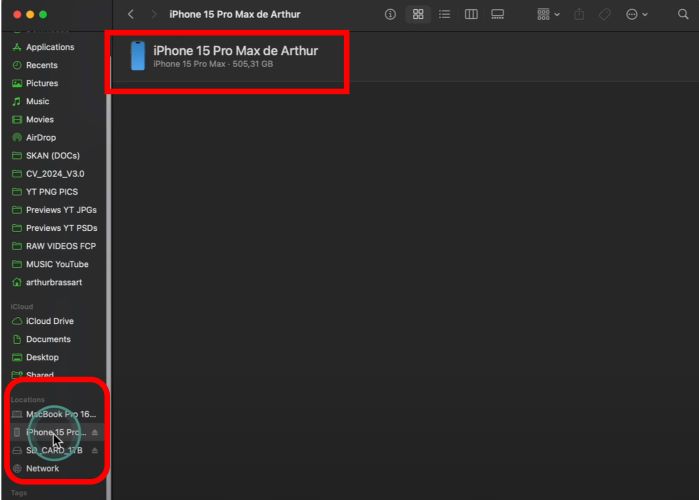Click the Share toolbar icon
The image size is (699, 500).
(x=579, y=14)
